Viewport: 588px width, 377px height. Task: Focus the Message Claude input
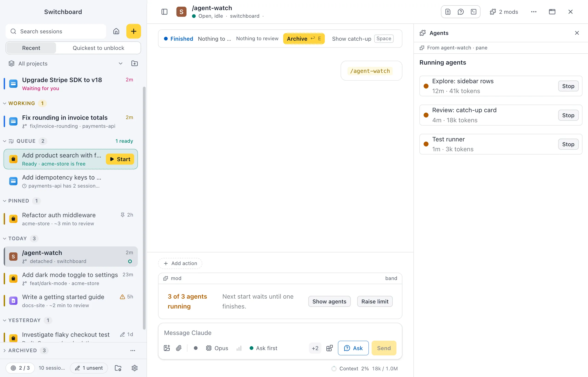[280, 333]
